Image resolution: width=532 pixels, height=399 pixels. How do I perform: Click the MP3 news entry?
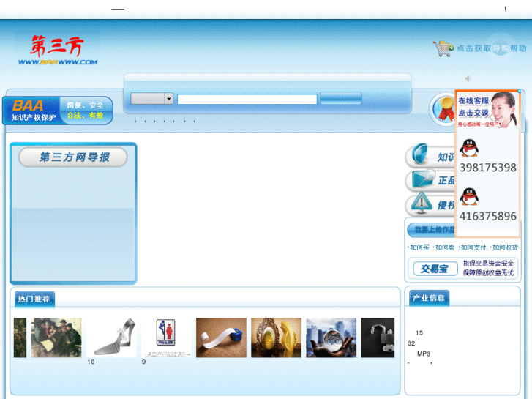[x=424, y=354]
